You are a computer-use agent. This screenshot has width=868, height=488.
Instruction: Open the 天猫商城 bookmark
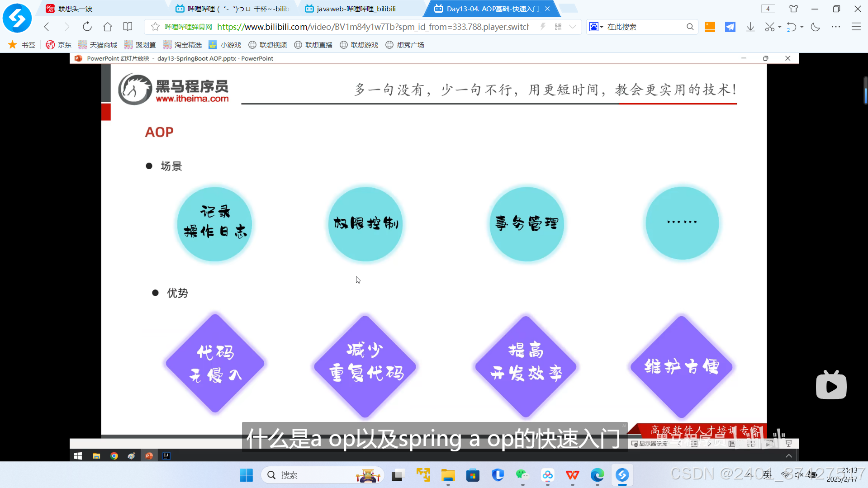click(x=98, y=45)
